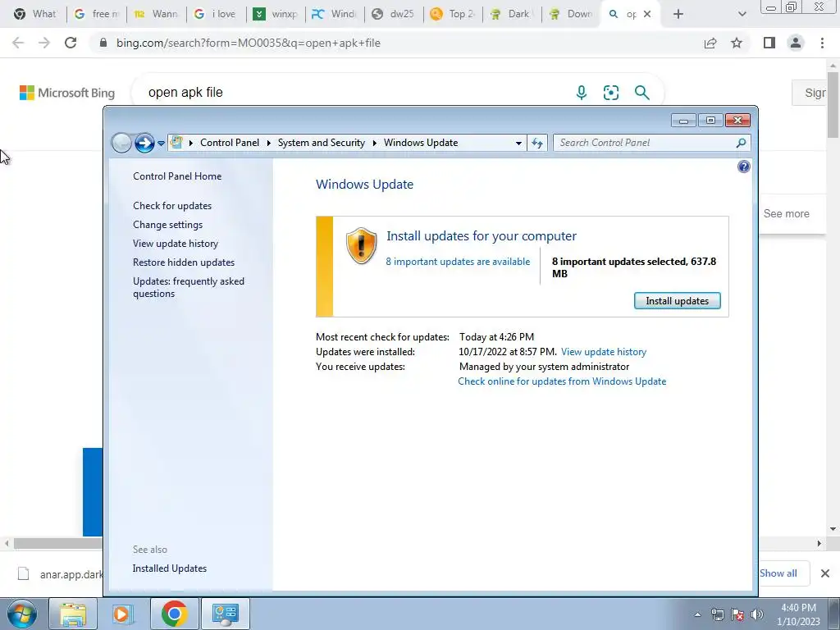Image resolution: width=840 pixels, height=630 pixels.
Task: Click the Control Panel back arrow button
Action: (x=121, y=143)
